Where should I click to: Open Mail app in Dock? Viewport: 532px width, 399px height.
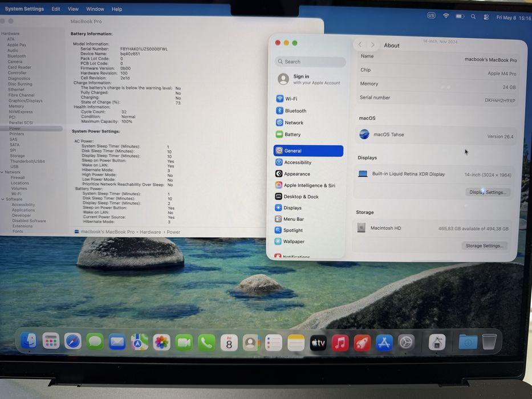(x=117, y=342)
